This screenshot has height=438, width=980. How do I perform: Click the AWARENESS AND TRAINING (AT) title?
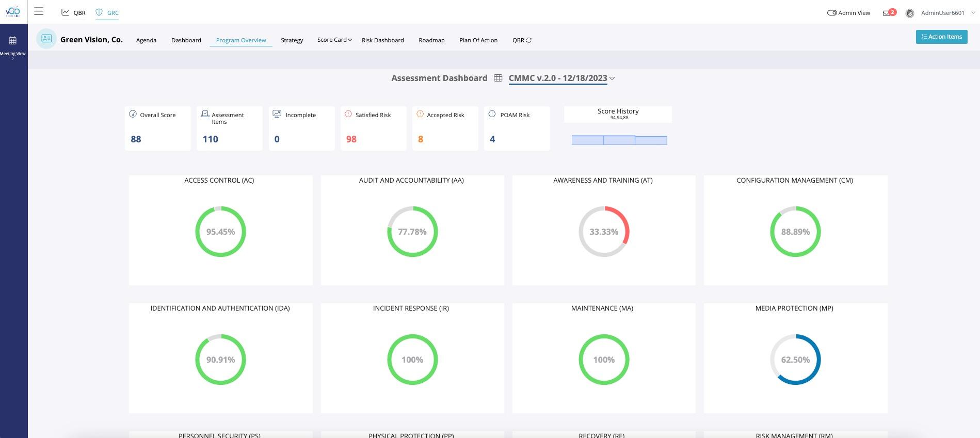603,180
